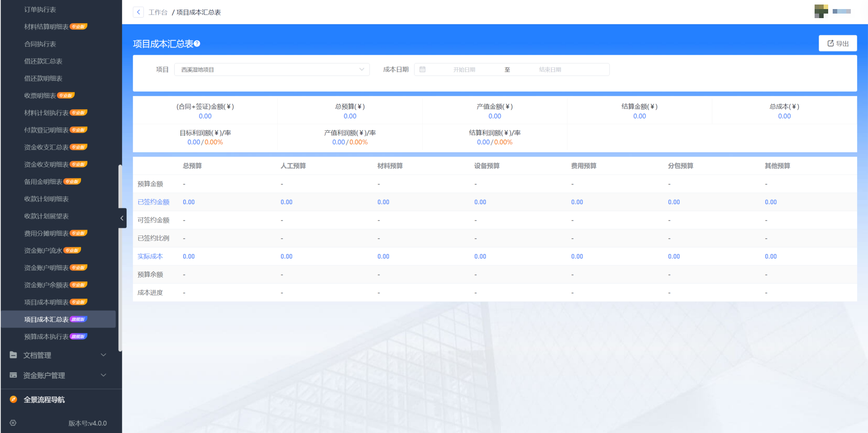Screen dimensions: 868x433
Task: Click the sidebar vertical scrollbar
Action: (x=120, y=258)
